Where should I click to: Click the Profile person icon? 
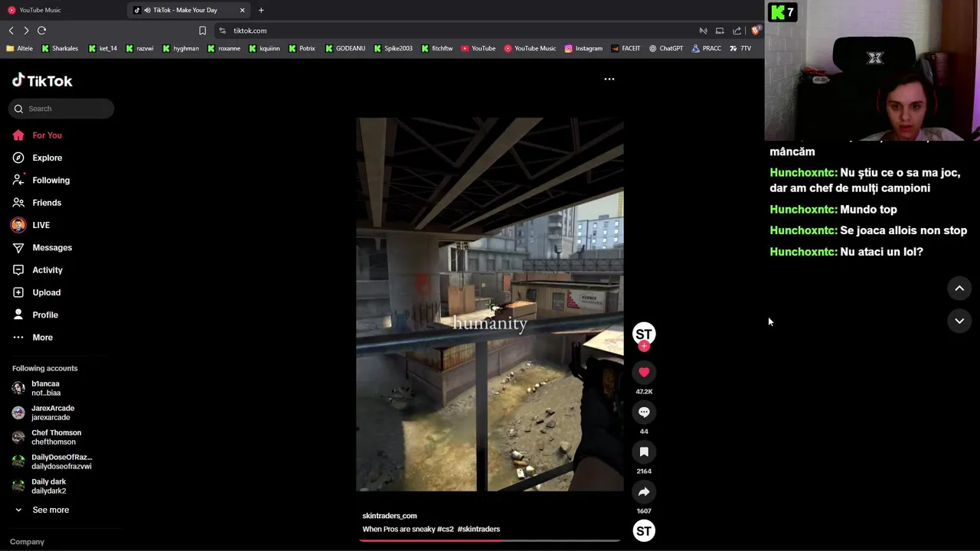tap(18, 315)
